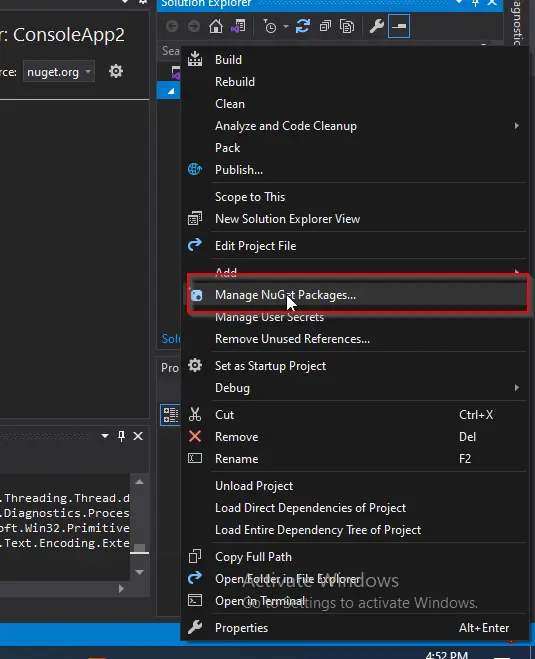Image resolution: width=535 pixels, height=659 pixels.
Task: Select Load Entire Dependency Tree of Project
Action: point(356,530)
